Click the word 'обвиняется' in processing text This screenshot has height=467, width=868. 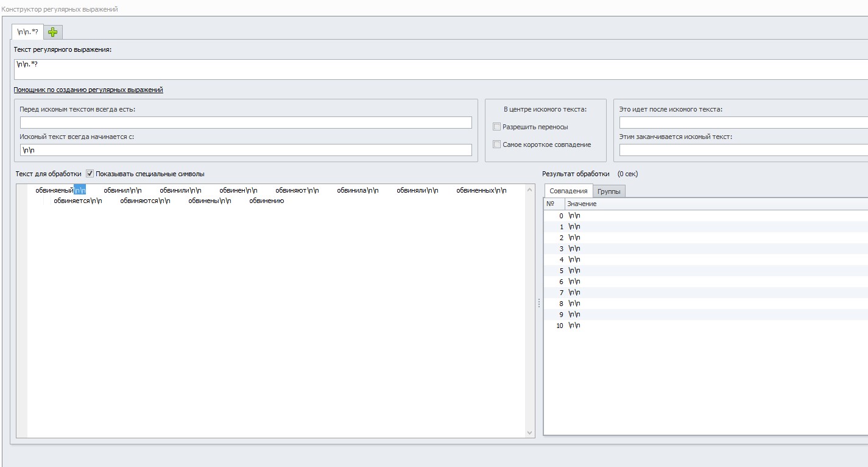[x=72, y=201]
